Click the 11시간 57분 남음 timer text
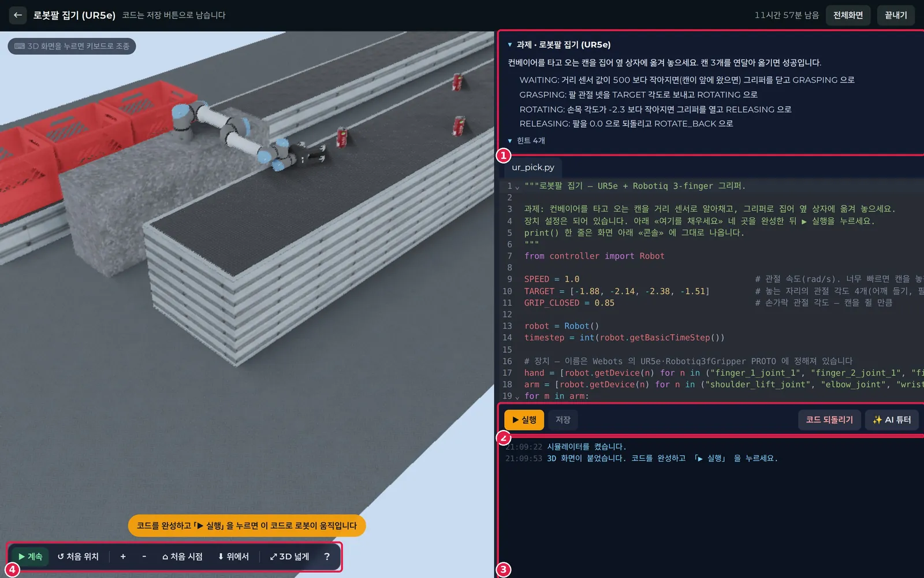This screenshot has height=578, width=924. pos(787,15)
